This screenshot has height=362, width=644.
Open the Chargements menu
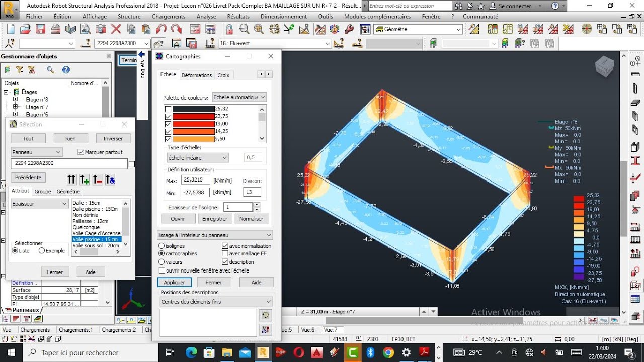click(169, 17)
